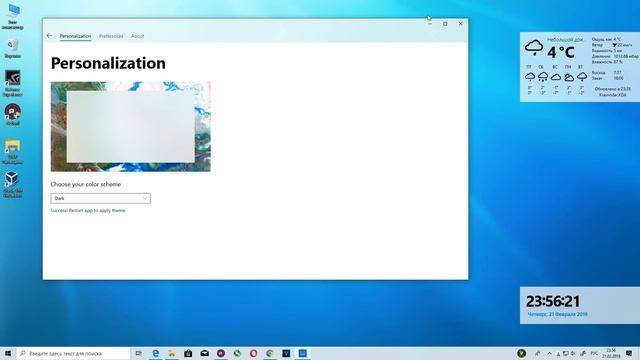Click the 4 °C temperature in weather widget
The image size is (640, 360).
[561, 52]
